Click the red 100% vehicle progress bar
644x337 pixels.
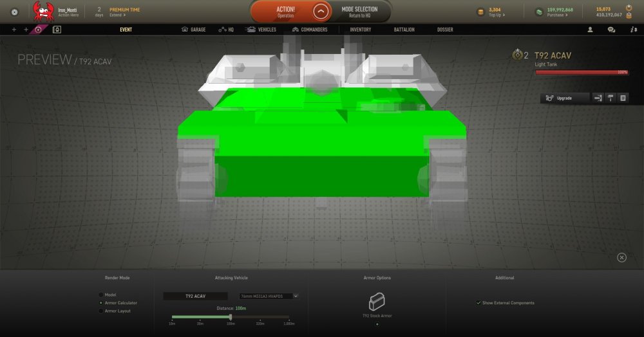point(582,72)
